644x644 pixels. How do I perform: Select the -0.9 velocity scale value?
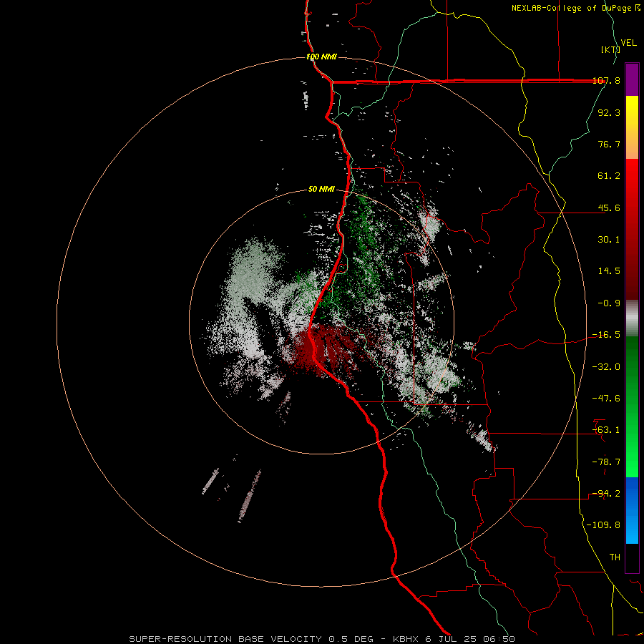609,303
